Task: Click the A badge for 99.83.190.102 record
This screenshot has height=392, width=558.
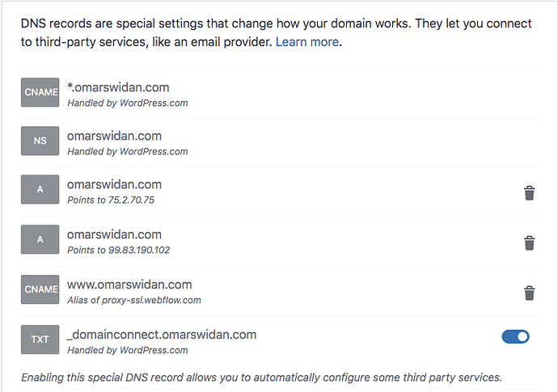Action: (x=40, y=239)
